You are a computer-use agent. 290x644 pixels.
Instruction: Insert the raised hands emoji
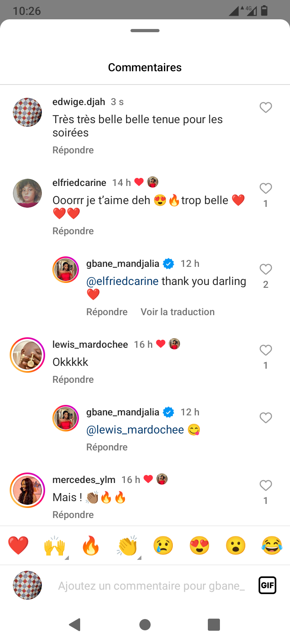(x=54, y=546)
